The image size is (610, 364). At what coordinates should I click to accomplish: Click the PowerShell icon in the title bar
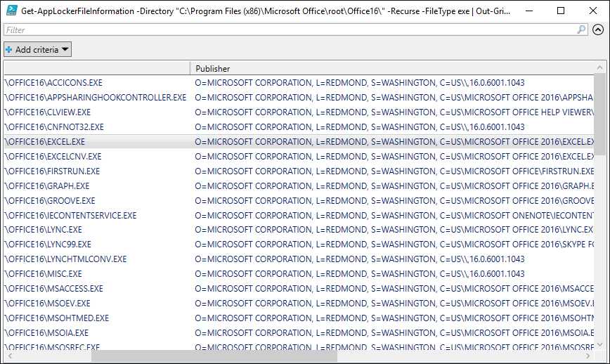coord(12,11)
